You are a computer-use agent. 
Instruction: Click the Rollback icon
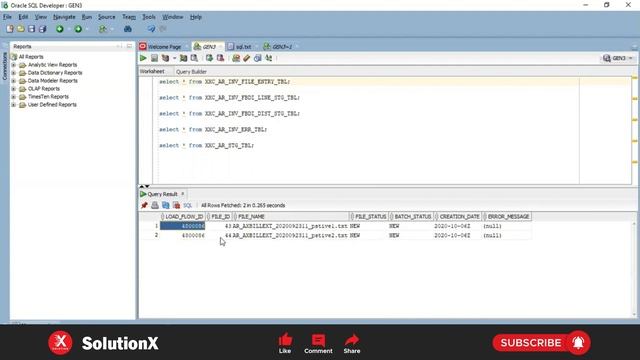pyautogui.click(x=220, y=58)
